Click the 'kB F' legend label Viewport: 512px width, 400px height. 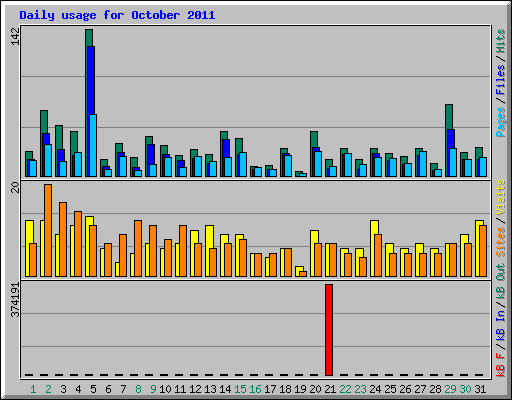pos(500,365)
